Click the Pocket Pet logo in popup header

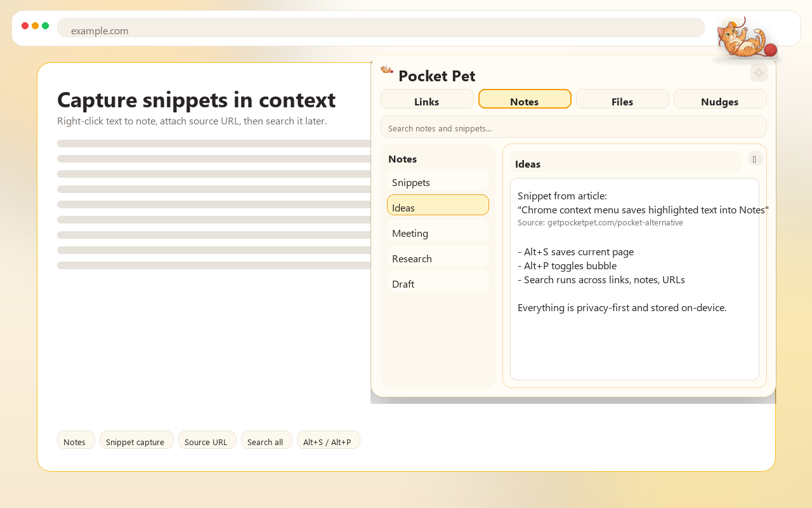387,69
